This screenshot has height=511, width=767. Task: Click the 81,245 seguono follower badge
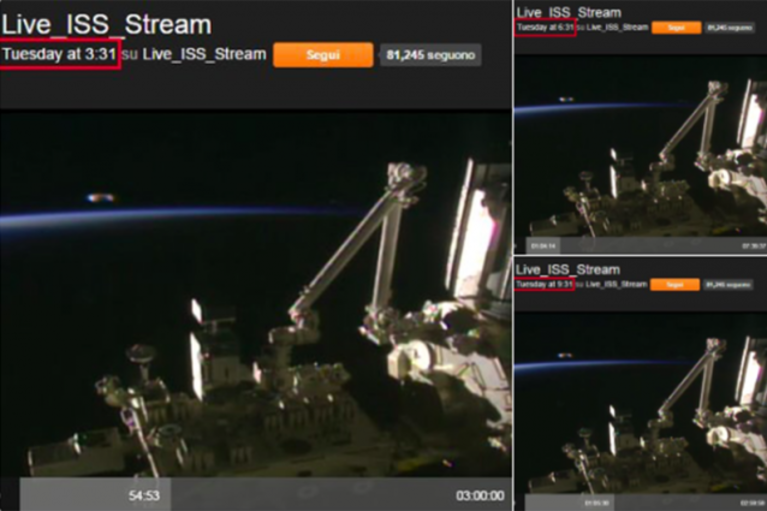pos(430,55)
